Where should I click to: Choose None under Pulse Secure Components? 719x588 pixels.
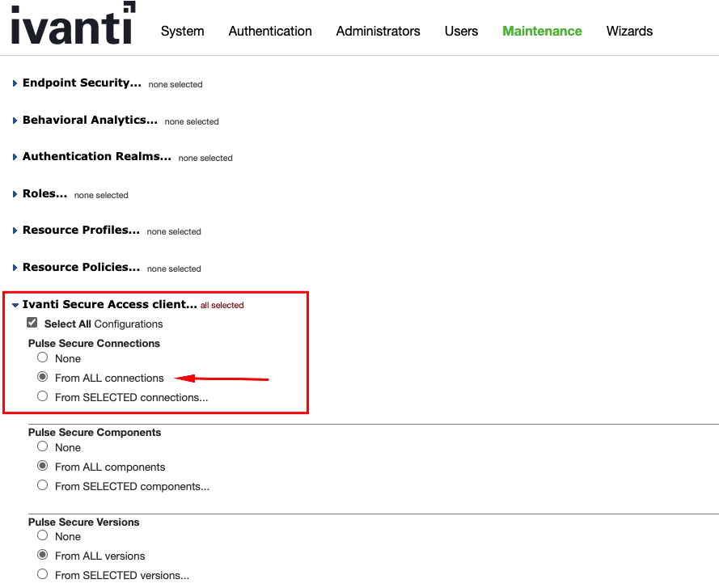42,446
